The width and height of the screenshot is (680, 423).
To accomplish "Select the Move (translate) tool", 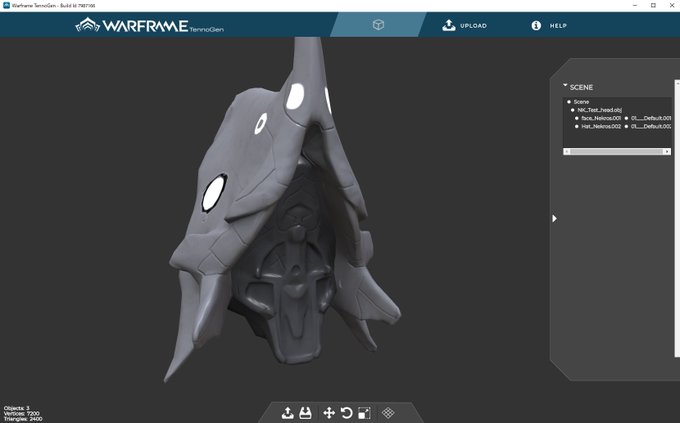I will pyautogui.click(x=329, y=413).
